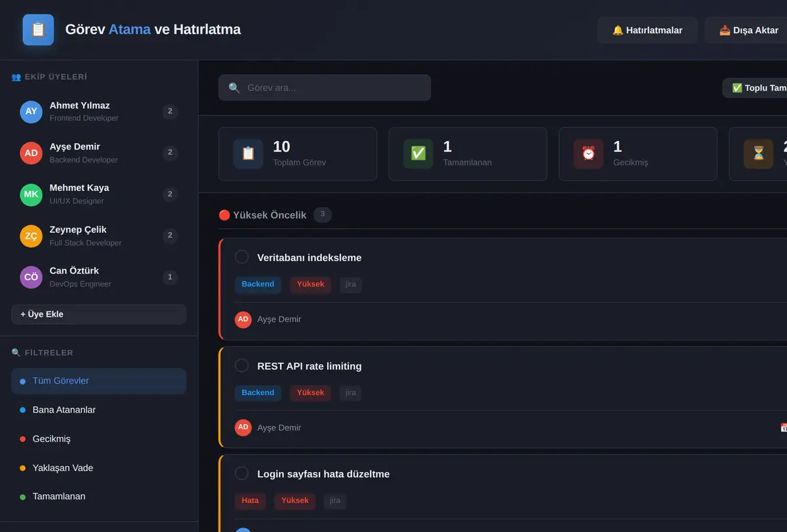787x532 pixels.
Task: Open the Hatırlatmalar button
Action: 647,30
